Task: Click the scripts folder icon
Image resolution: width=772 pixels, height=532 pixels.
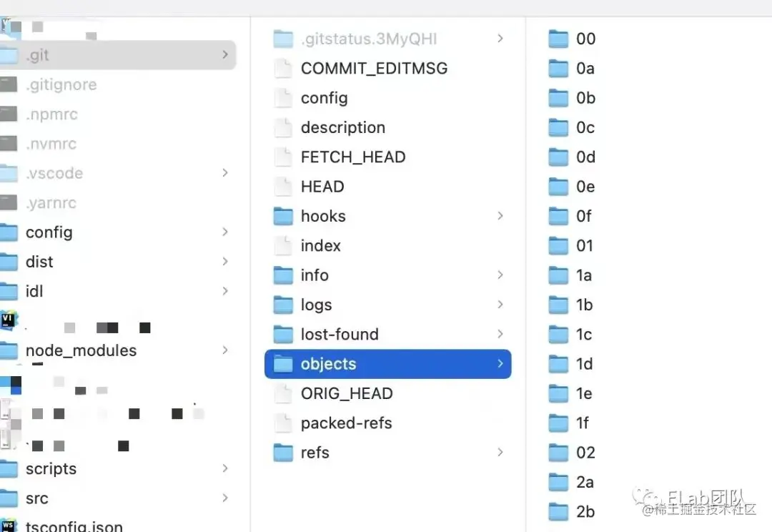Action: (x=9, y=468)
